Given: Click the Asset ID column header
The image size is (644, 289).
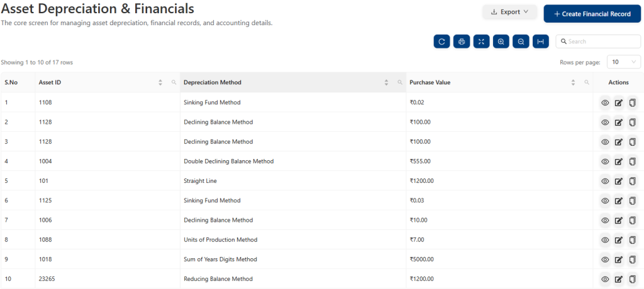Looking at the screenshot, I should pos(50,82).
